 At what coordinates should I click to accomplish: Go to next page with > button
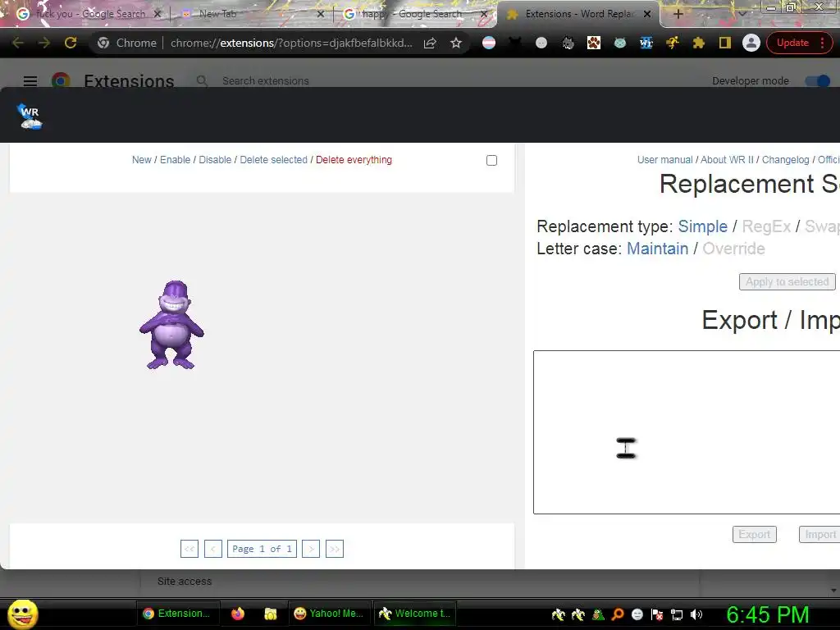click(x=311, y=549)
